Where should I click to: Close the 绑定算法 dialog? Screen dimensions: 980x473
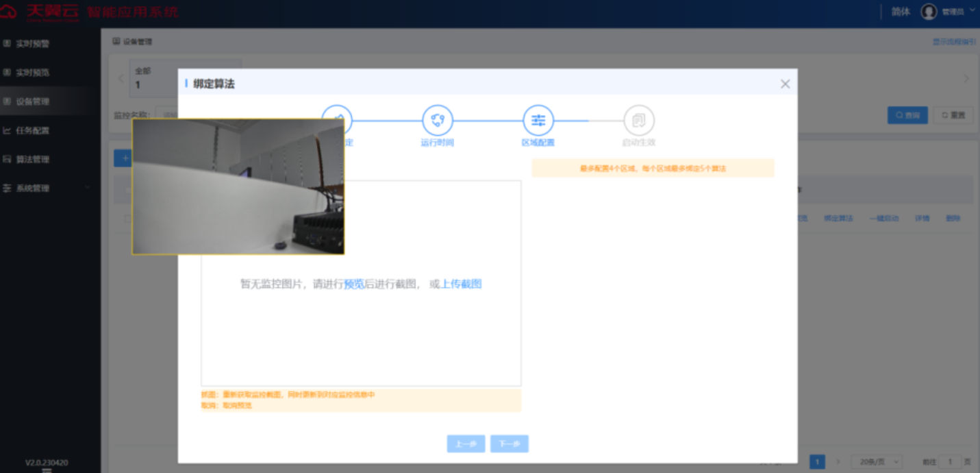click(785, 84)
